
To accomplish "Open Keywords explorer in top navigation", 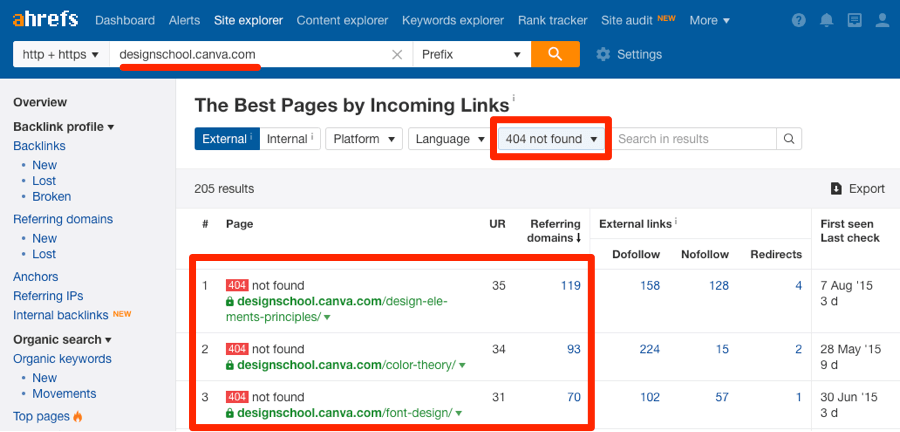I will pyautogui.click(x=453, y=21).
